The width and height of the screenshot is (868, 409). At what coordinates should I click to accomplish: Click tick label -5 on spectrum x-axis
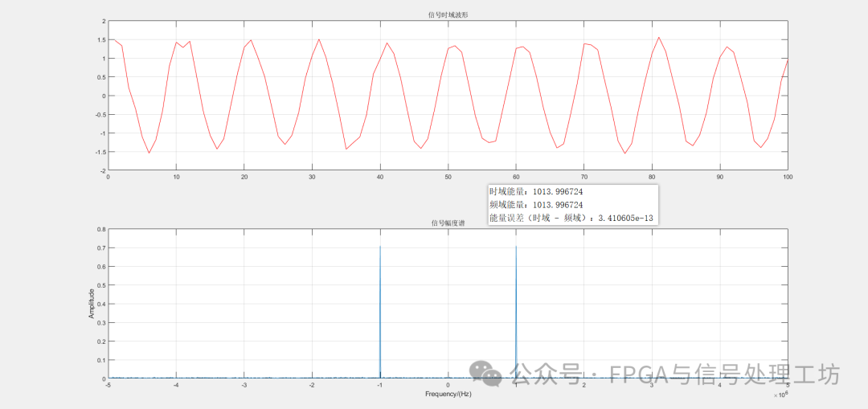[x=108, y=385]
